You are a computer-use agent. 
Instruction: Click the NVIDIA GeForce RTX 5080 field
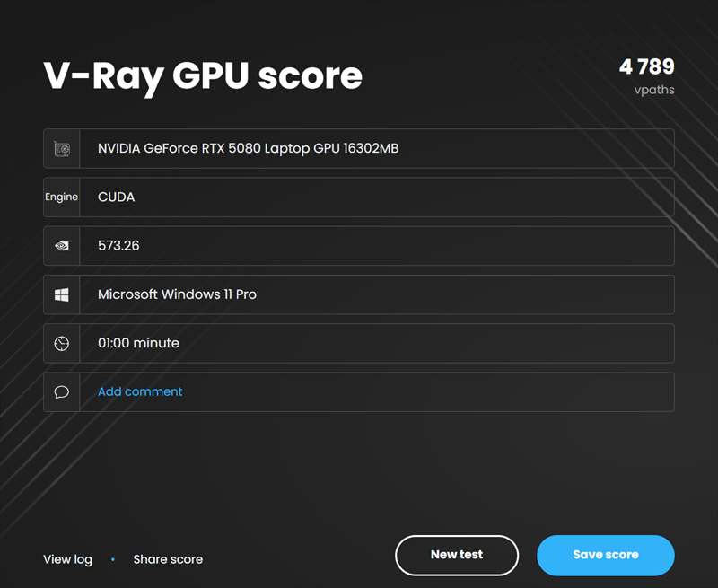pos(377,148)
